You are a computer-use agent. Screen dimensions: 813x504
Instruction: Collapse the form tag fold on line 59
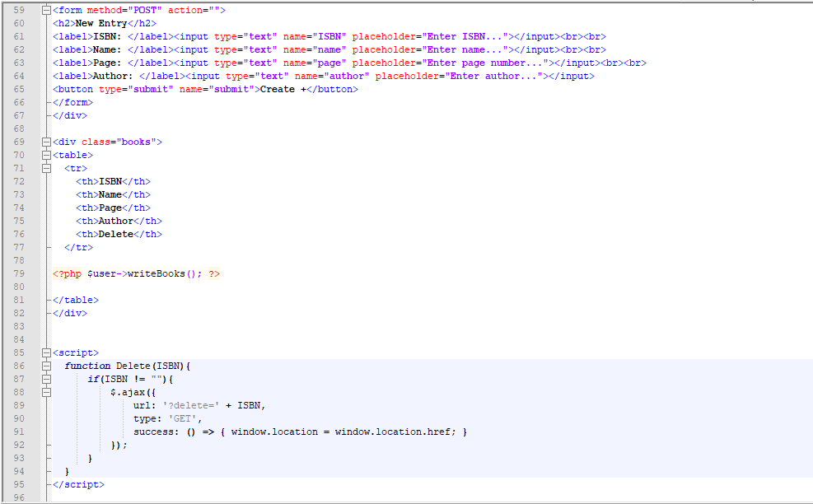(46, 11)
